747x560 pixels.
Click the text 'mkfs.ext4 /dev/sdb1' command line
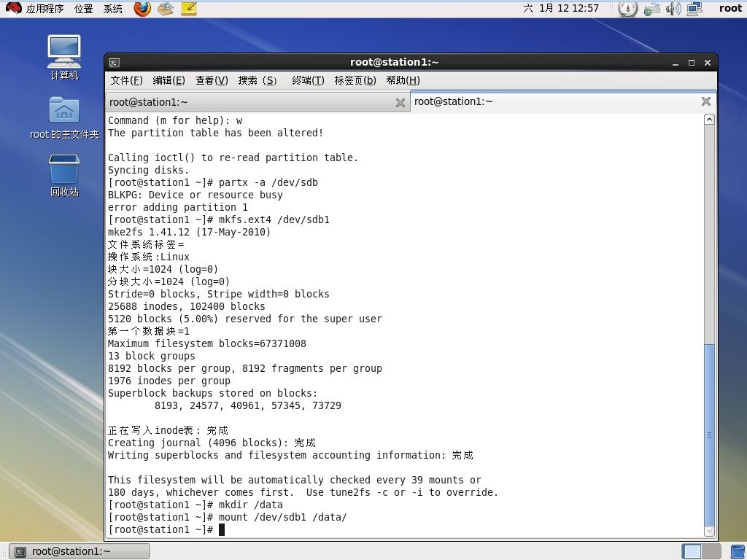click(274, 220)
